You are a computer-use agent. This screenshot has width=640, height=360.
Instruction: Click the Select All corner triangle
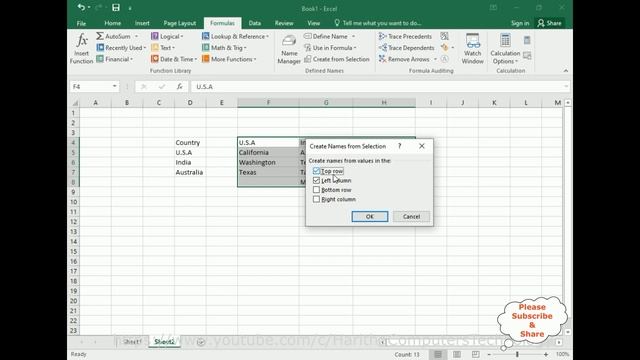click(x=75, y=103)
